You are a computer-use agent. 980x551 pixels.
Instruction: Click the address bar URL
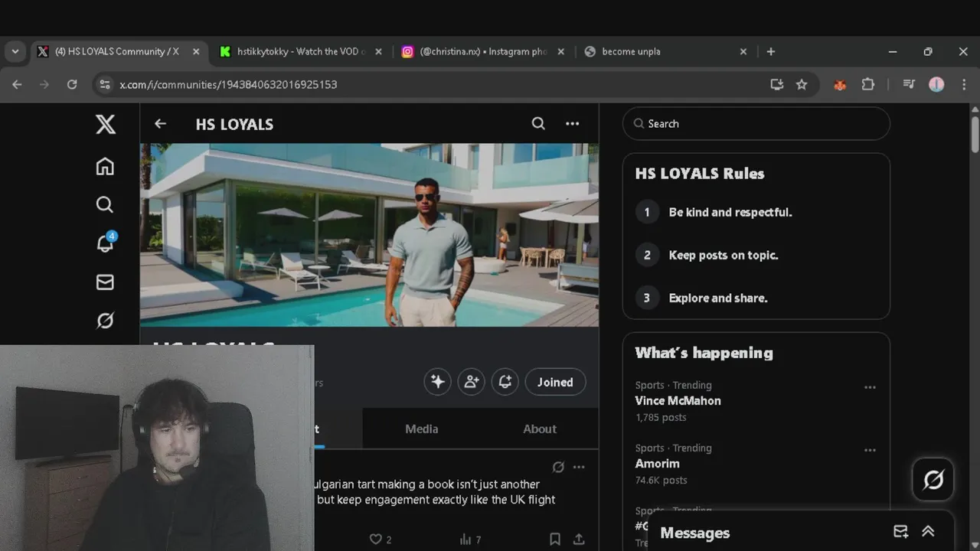pyautogui.click(x=228, y=84)
